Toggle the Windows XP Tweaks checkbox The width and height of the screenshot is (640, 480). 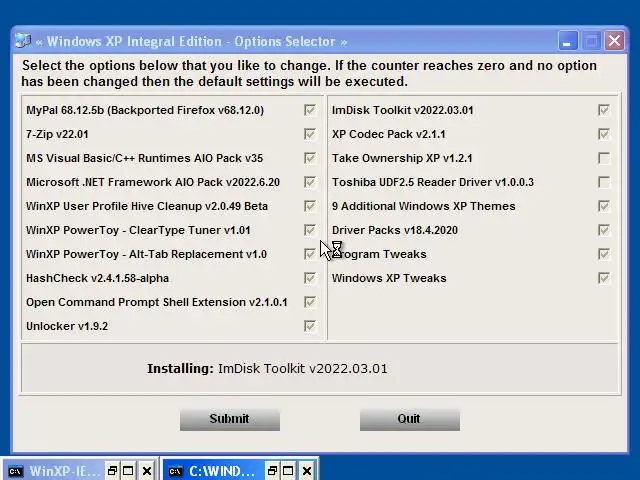click(x=604, y=278)
